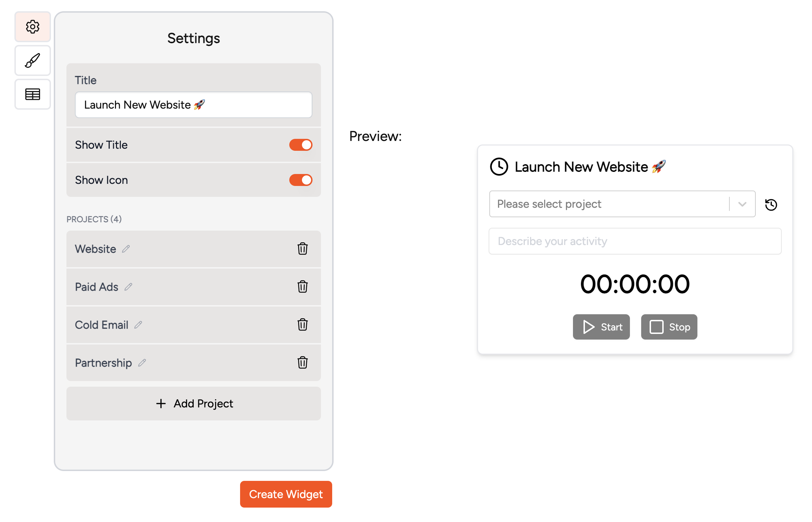Rename the Cold Email project
This screenshot has width=812, height=522.
(x=138, y=325)
